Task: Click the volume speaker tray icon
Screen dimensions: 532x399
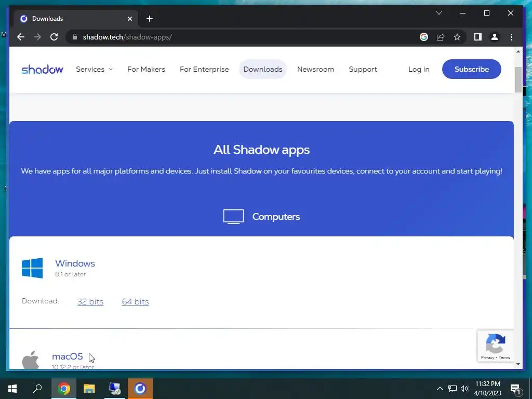Action: tap(464, 389)
